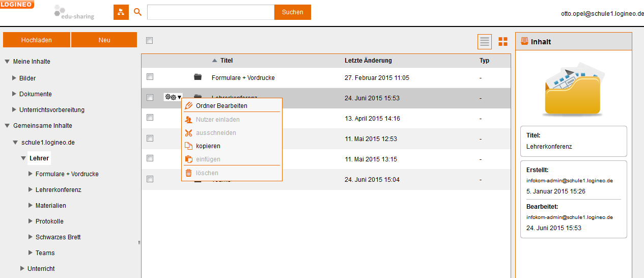This screenshot has height=278, width=644.
Task: Click date 13. April 2015 14:16
Action: pos(372,119)
